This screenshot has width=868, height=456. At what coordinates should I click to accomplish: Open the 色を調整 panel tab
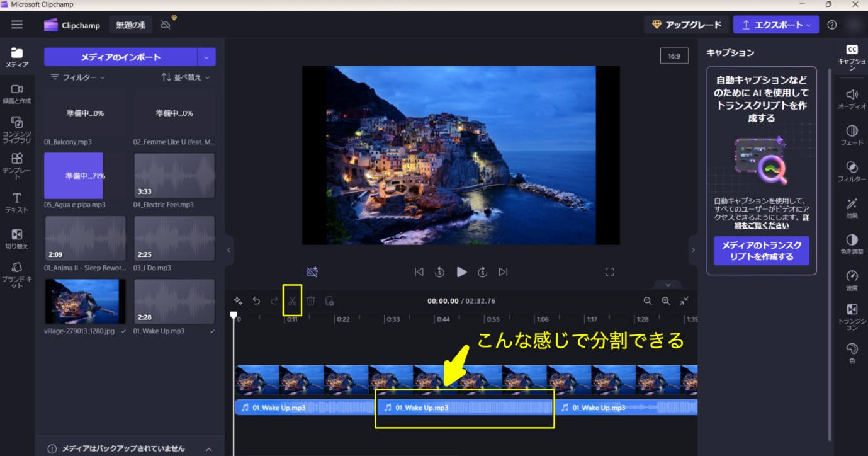852,244
